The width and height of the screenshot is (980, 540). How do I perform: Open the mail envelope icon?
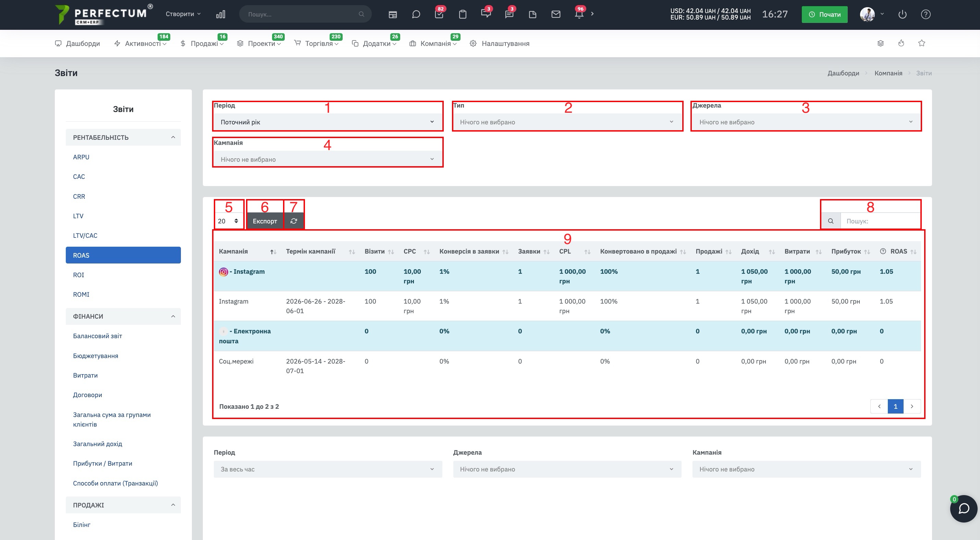pos(556,14)
